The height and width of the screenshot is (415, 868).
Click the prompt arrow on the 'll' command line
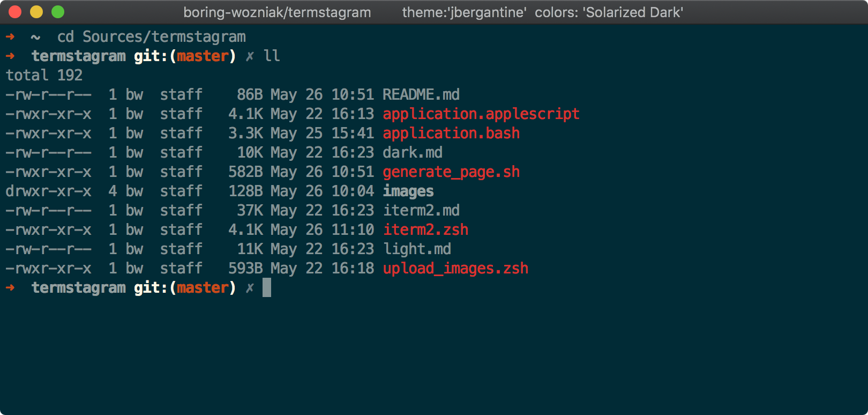point(10,56)
